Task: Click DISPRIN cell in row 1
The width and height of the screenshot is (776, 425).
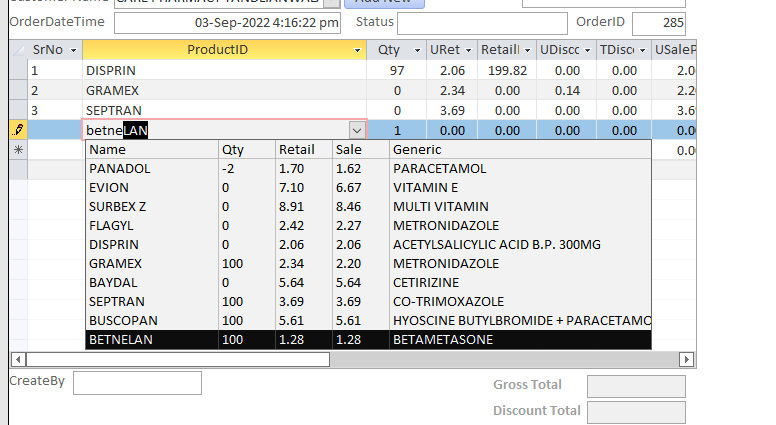Action: (x=224, y=71)
